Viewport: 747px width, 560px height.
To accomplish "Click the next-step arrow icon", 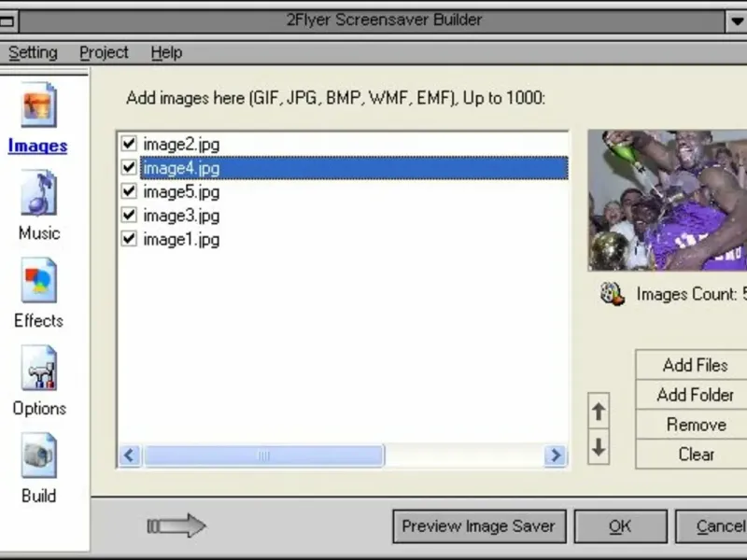I will coord(176,525).
